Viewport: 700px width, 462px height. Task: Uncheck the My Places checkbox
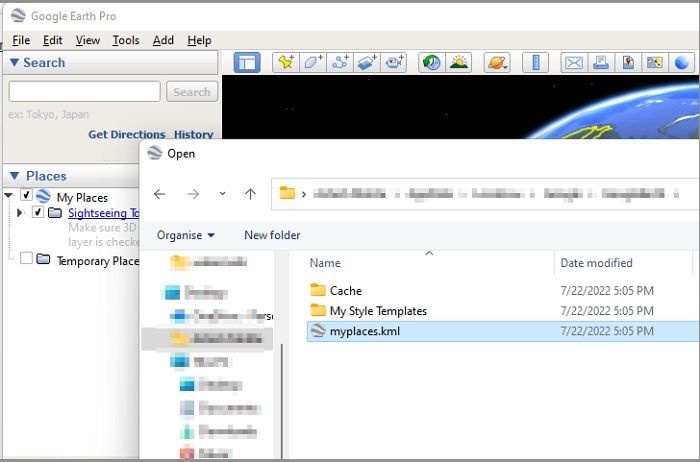point(27,196)
